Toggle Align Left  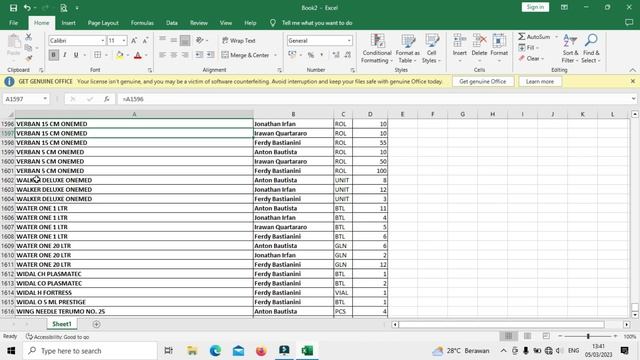click(x=162, y=55)
